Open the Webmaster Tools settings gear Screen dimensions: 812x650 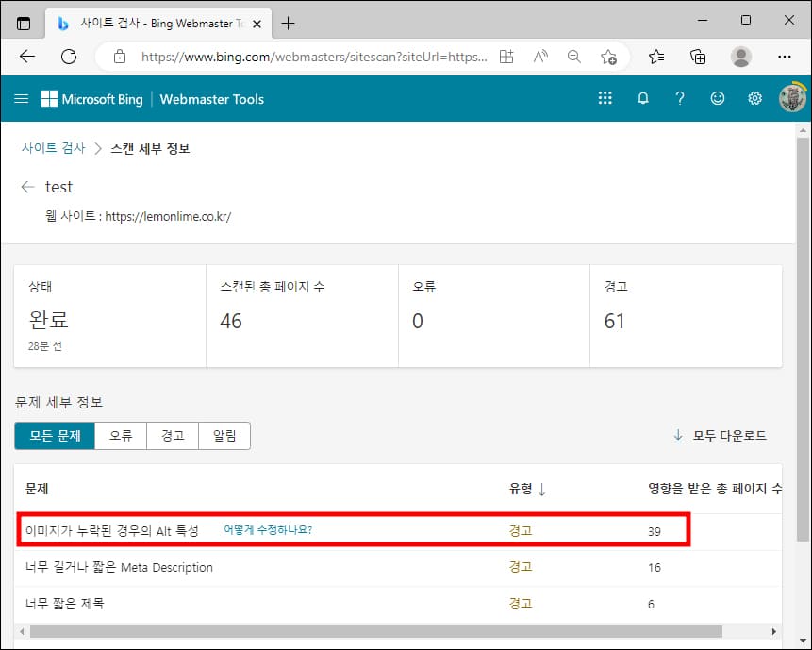point(754,98)
